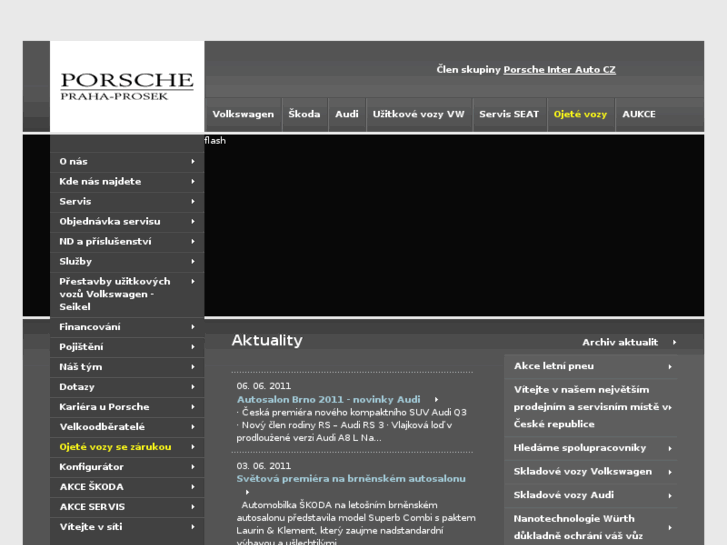The height and width of the screenshot is (545, 727).
Task: Go to the Servis SEAT tab
Action: 509,114
